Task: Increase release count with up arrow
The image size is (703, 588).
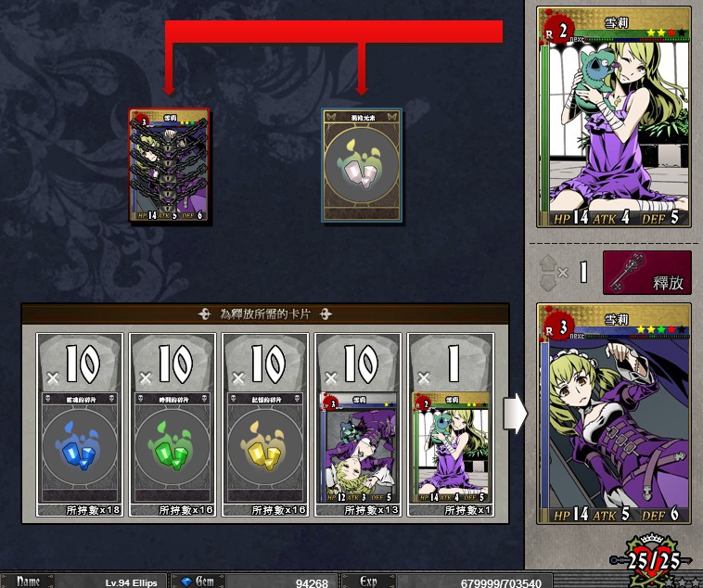Action: click(548, 262)
